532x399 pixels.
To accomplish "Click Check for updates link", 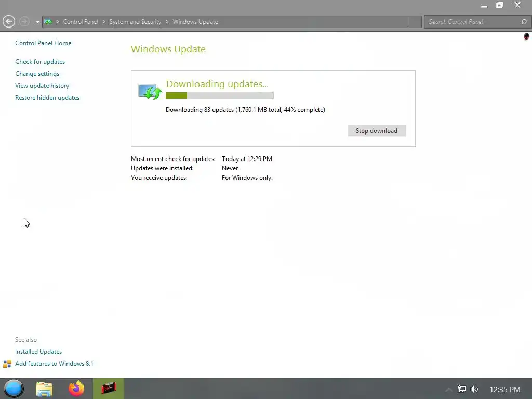I will click(40, 62).
